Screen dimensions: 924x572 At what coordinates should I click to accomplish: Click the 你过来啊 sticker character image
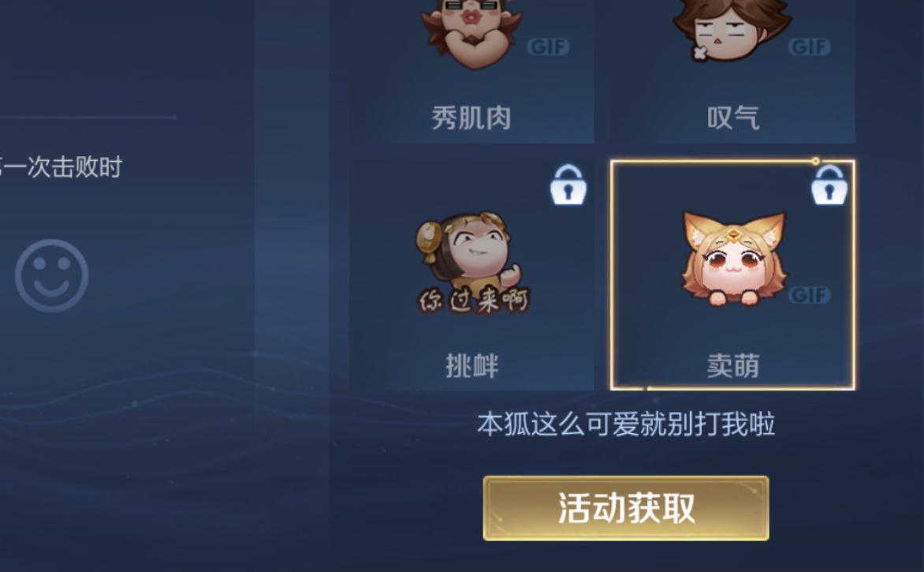(473, 263)
